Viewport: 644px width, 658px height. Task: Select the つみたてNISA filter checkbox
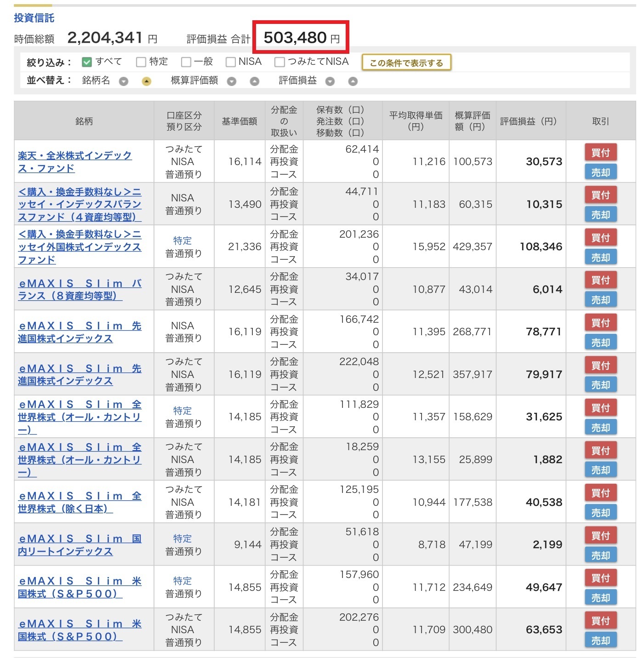pyautogui.click(x=279, y=62)
